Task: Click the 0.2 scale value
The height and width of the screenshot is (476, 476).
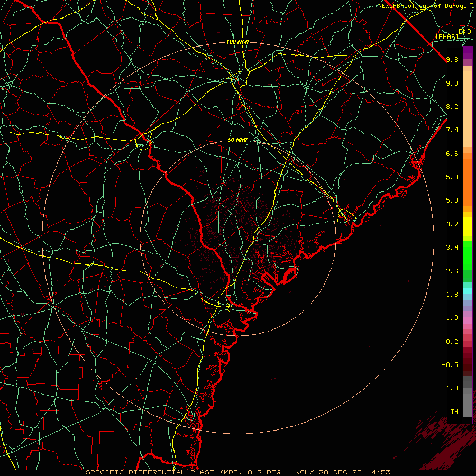Action: point(452,342)
